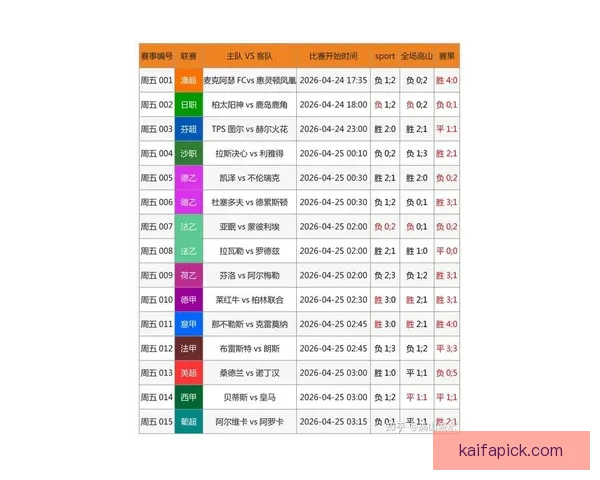
Task: Click the green 日职 league cell
Action: coord(189,105)
